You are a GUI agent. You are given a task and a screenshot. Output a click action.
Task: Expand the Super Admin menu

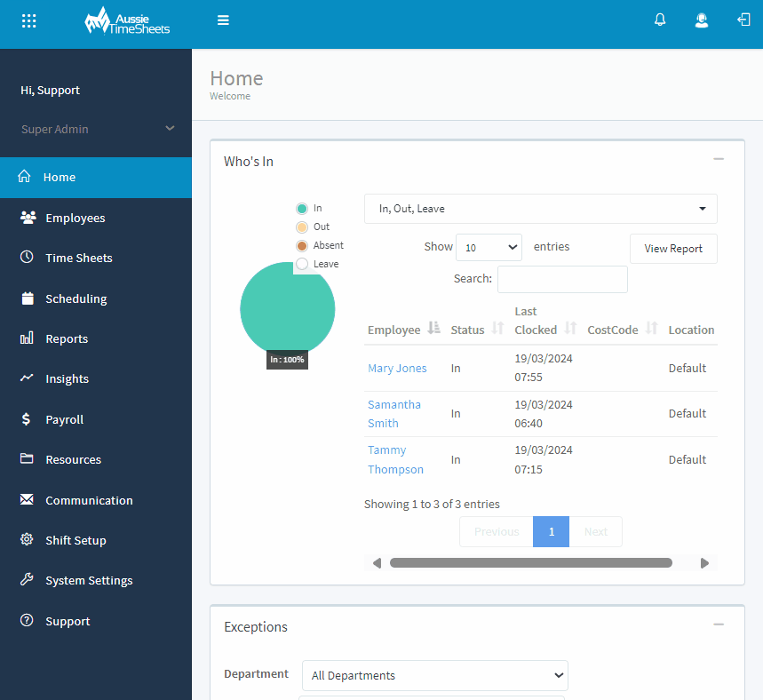click(95, 129)
